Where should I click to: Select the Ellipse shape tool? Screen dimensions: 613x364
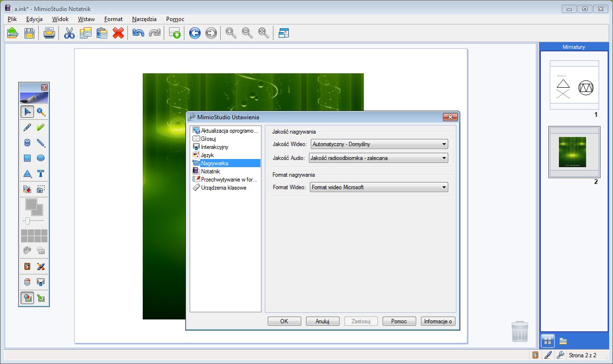(41, 158)
